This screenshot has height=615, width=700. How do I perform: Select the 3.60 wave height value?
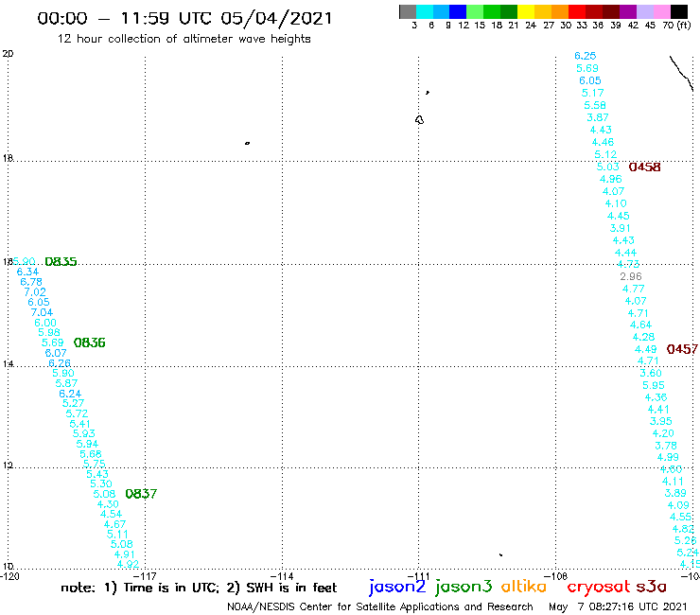pyautogui.click(x=651, y=373)
